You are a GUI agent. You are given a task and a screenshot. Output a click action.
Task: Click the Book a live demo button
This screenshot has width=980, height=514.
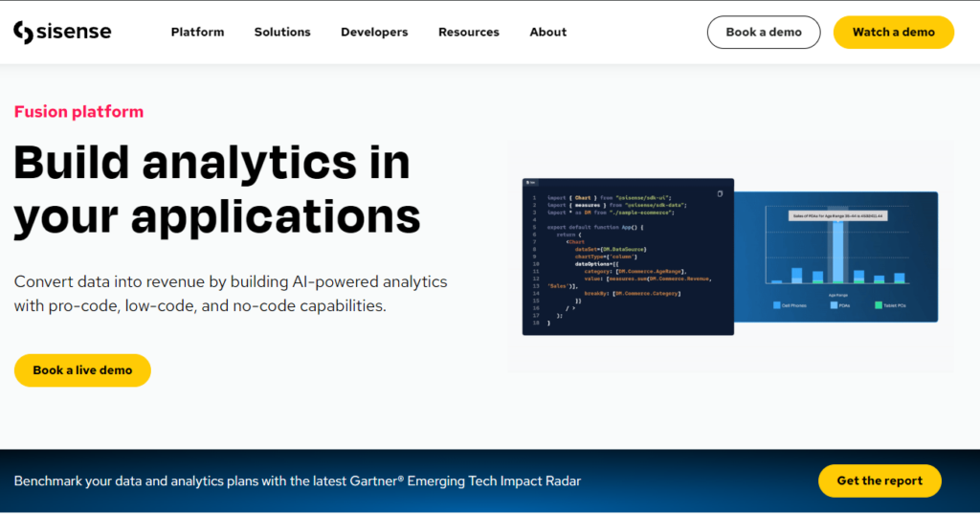[82, 370]
